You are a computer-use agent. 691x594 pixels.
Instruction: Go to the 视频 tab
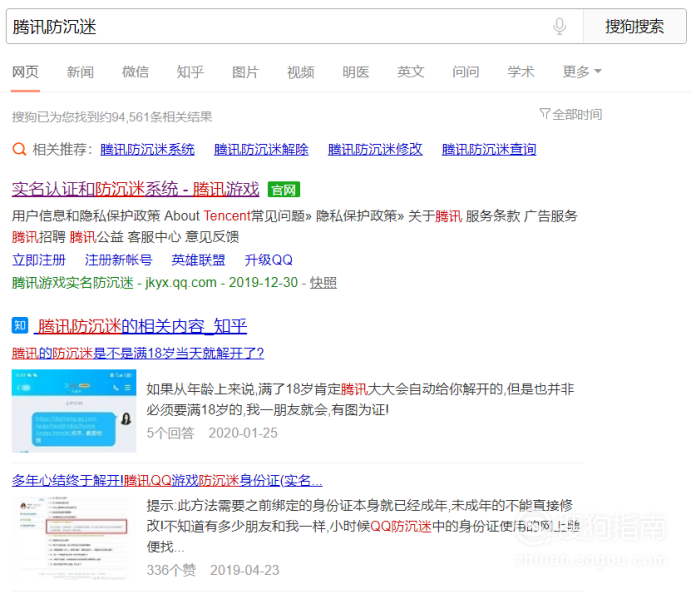[301, 72]
